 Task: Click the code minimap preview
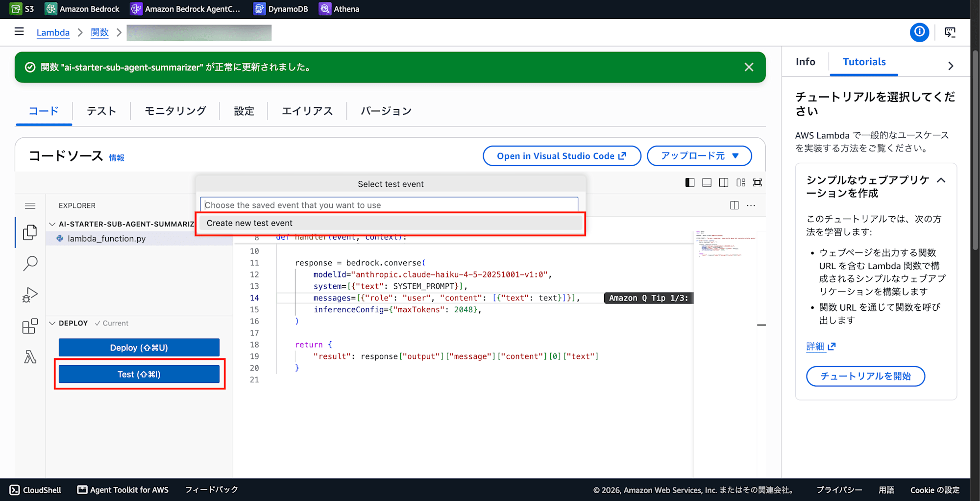[726, 244]
